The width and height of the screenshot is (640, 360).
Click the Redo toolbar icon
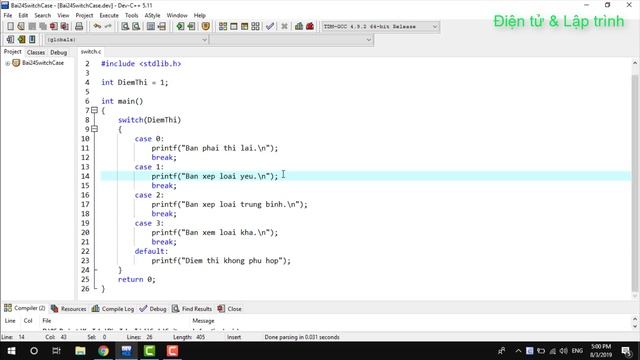tap(108, 27)
